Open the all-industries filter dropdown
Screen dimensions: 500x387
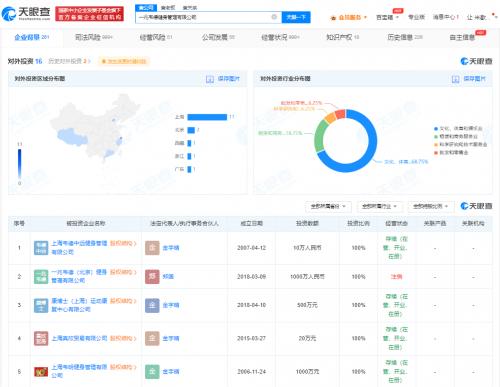coord(380,207)
